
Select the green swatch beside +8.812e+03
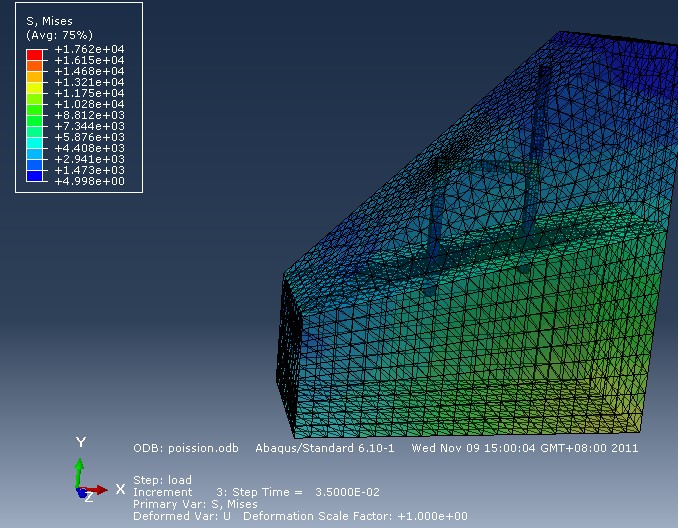click(35, 115)
